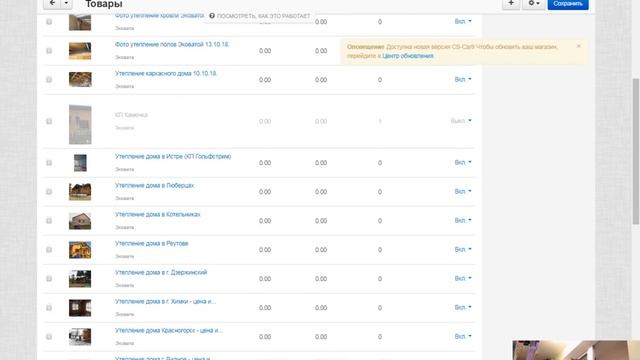Open Утепление дома в Реутове product
Screen dimensions: 640x360
click(151, 244)
